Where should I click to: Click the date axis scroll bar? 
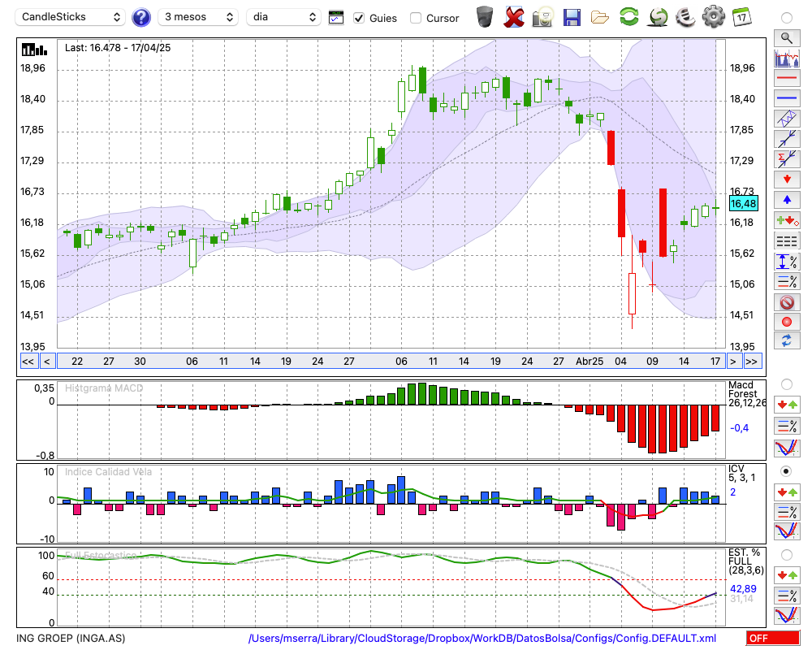tap(391, 362)
